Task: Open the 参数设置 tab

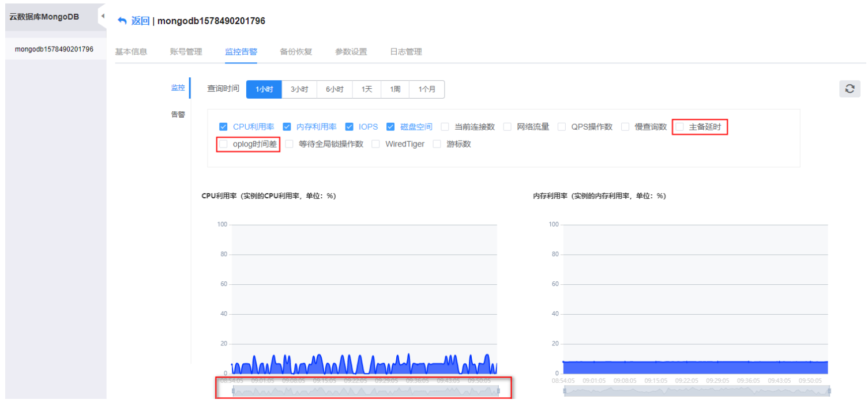Action: point(351,52)
